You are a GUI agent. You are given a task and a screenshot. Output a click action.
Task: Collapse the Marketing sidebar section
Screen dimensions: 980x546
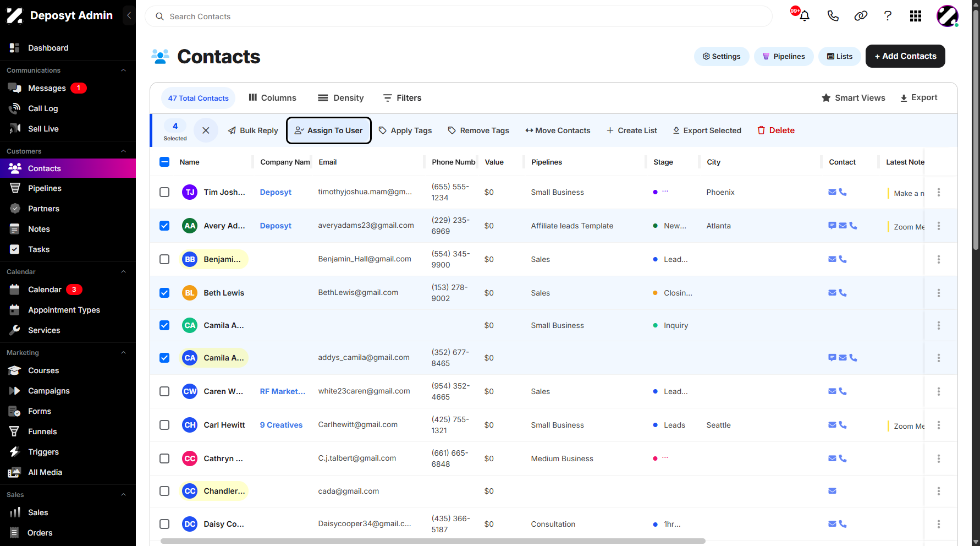[124, 353]
